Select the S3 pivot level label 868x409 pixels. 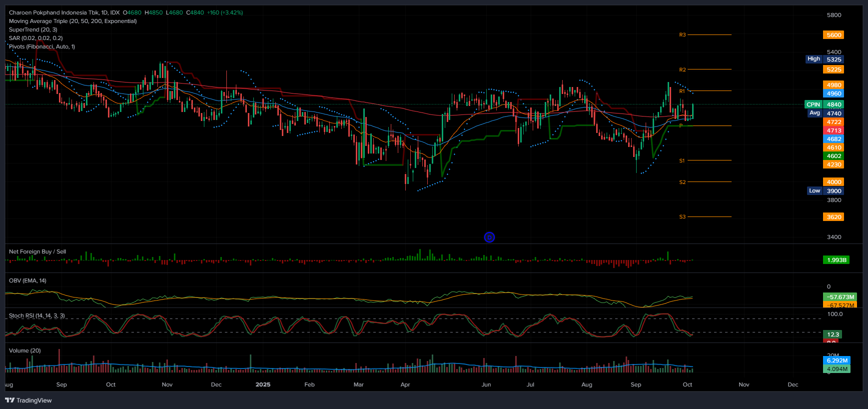point(682,217)
